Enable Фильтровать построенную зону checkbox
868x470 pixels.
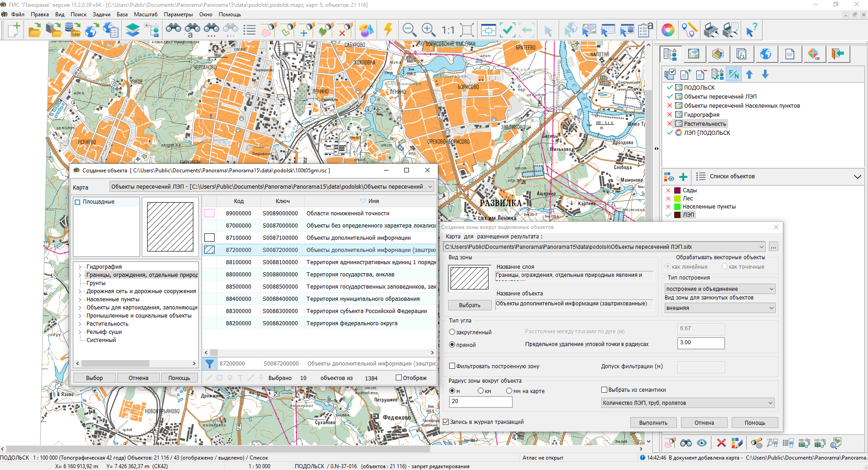click(x=452, y=366)
